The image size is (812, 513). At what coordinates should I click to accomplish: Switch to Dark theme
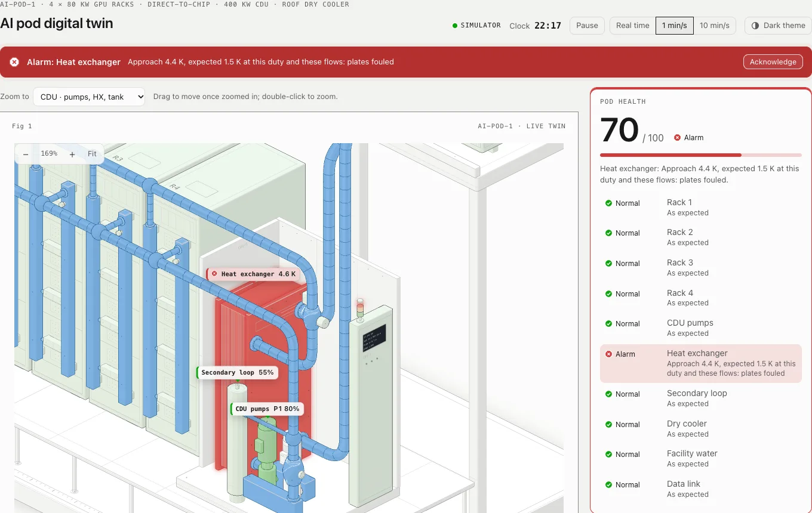(778, 26)
